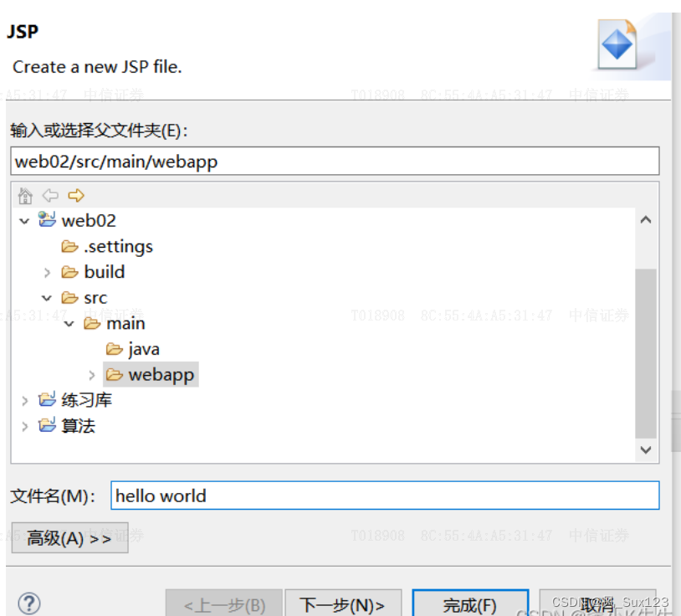The height and width of the screenshot is (616, 681).
Task: Click the Back arrow in the folder toolbar
Action: pos(50,196)
